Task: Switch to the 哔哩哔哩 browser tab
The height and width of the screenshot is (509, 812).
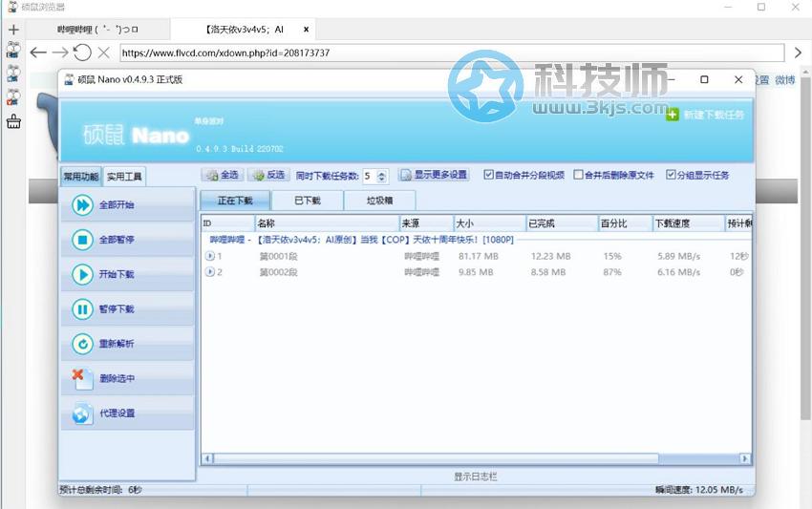Action: [x=97, y=30]
